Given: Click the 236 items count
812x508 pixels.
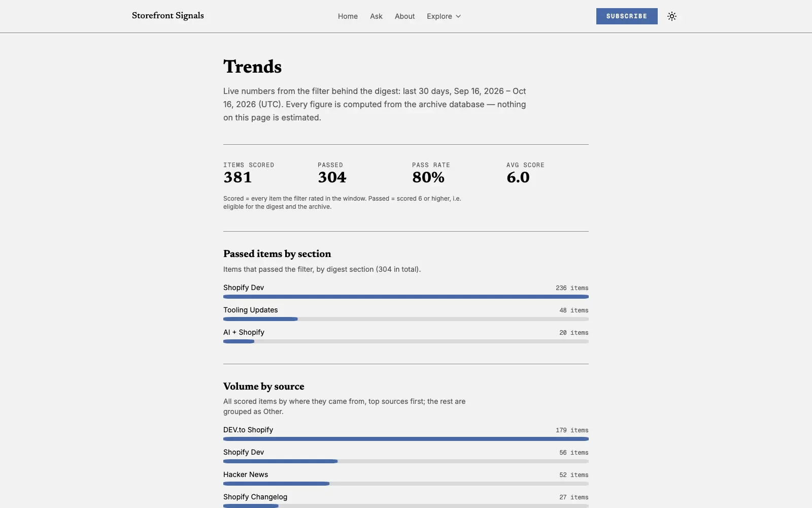Looking at the screenshot, I should (x=572, y=288).
